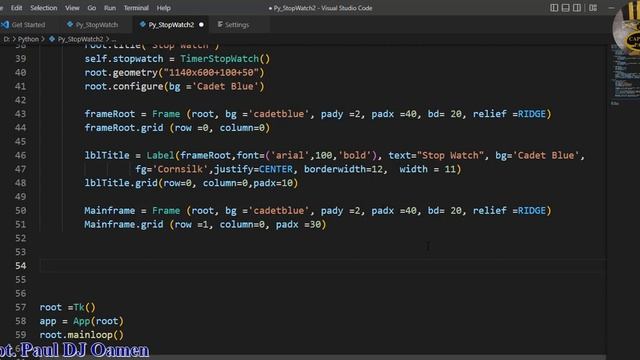Image resolution: width=640 pixels, height=360 pixels.
Task: Click 'lblTitle' variable on line 46
Action: 107,156
